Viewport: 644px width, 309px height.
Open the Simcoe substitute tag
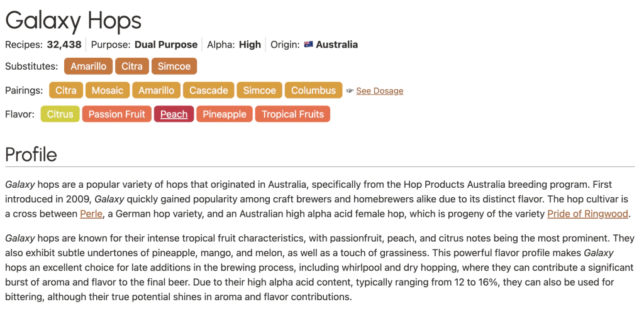click(174, 67)
